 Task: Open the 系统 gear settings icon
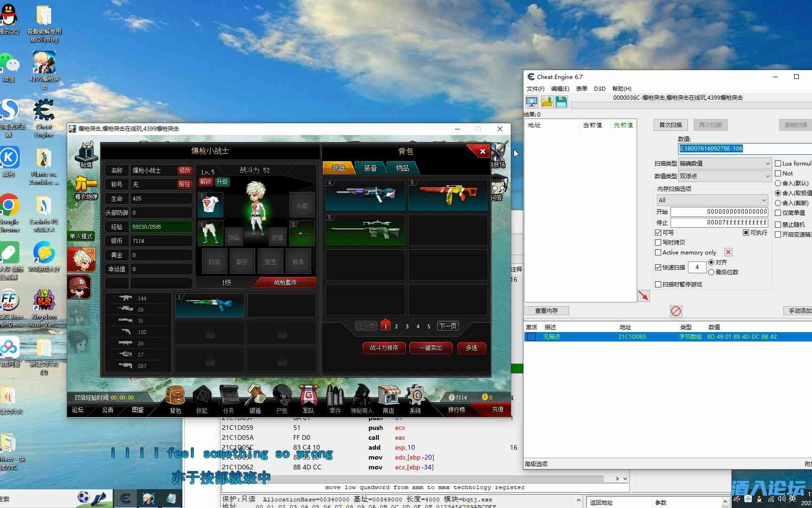pos(415,398)
